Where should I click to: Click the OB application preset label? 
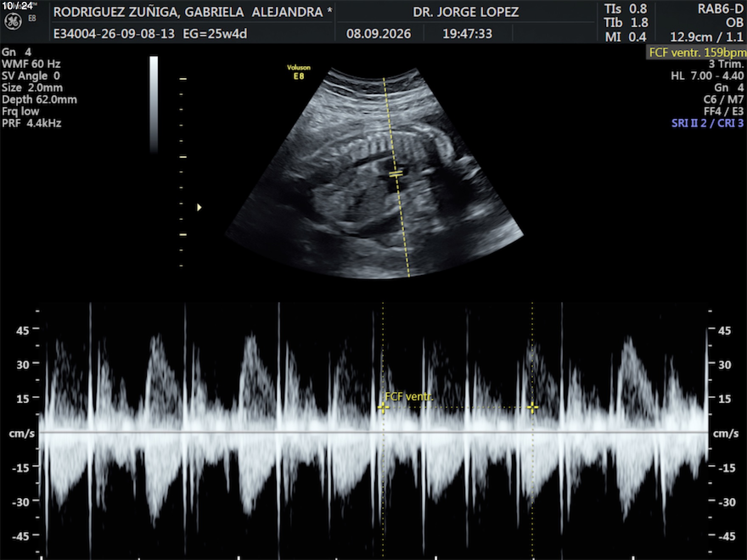[734, 22]
